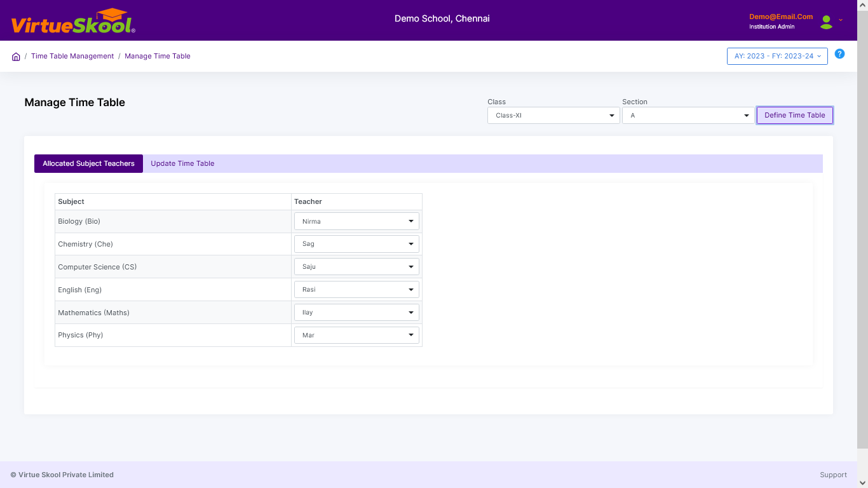The width and height of the screenshot is (868, 488).
Task: Open Computer Science teacher dropdown showing Saju
Action: (x=356, y=267)
